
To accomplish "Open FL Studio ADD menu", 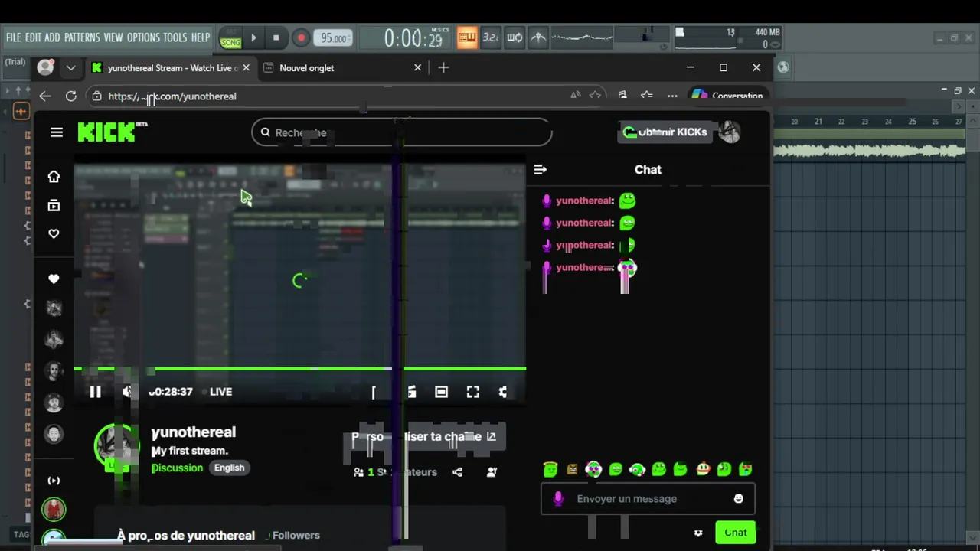I will pos(52,37).
